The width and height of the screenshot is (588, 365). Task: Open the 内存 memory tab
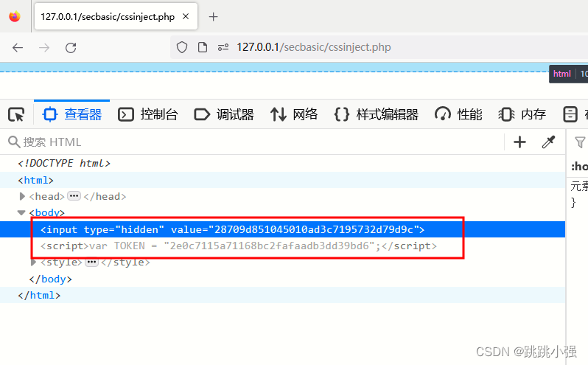pos(522,114)
